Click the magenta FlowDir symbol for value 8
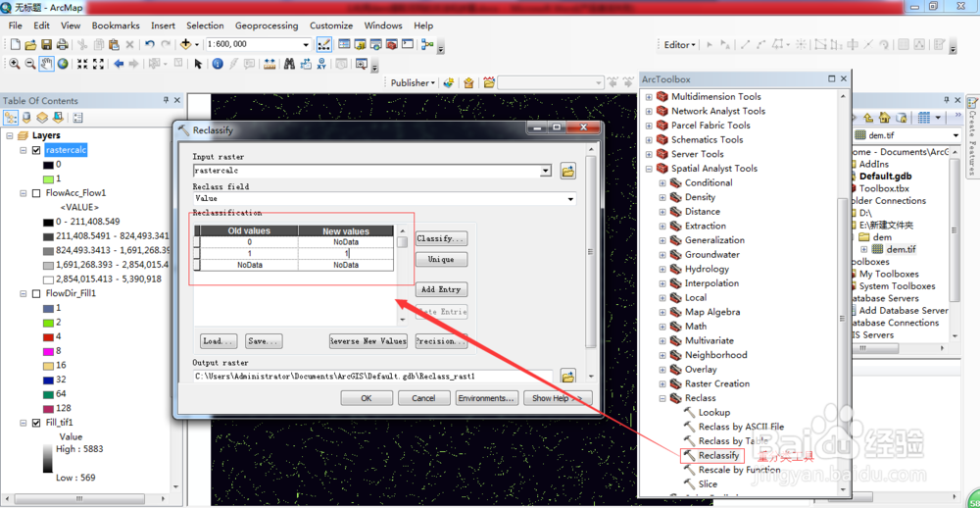The image size is (980, 508). click(x=48, y=351)
